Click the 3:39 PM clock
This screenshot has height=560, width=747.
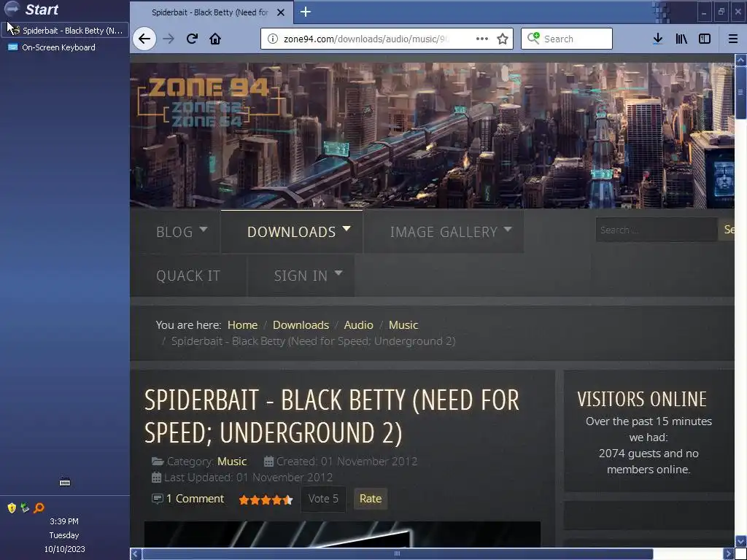[64, 521]
